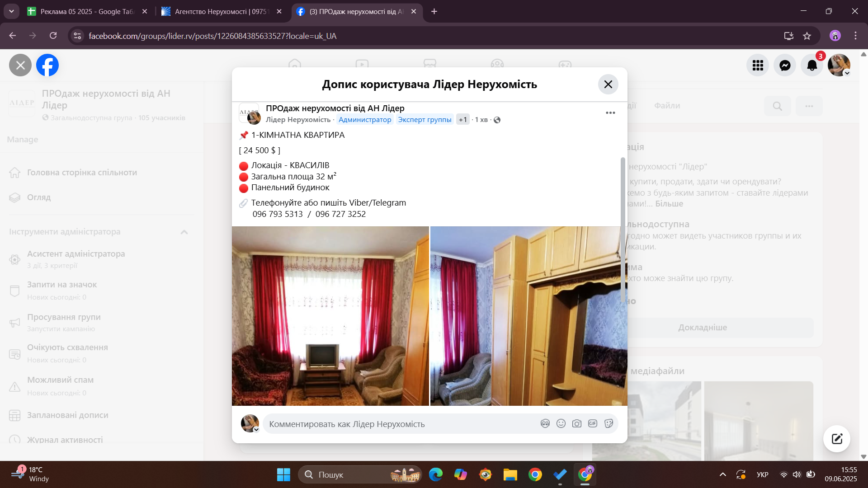The height and width of the screenshot is (488, 868).
Task: Open post options three-dot menu
Action: [610, 113]
